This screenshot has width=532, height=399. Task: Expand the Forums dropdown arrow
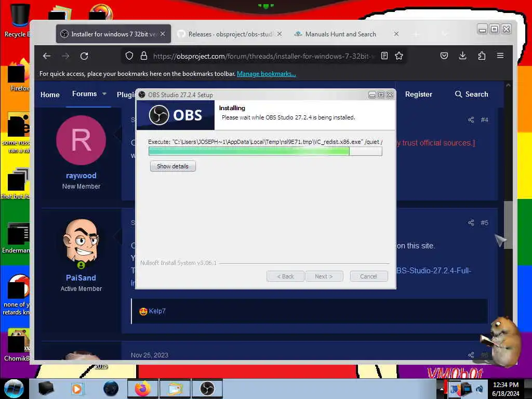[x=104, y=94]
